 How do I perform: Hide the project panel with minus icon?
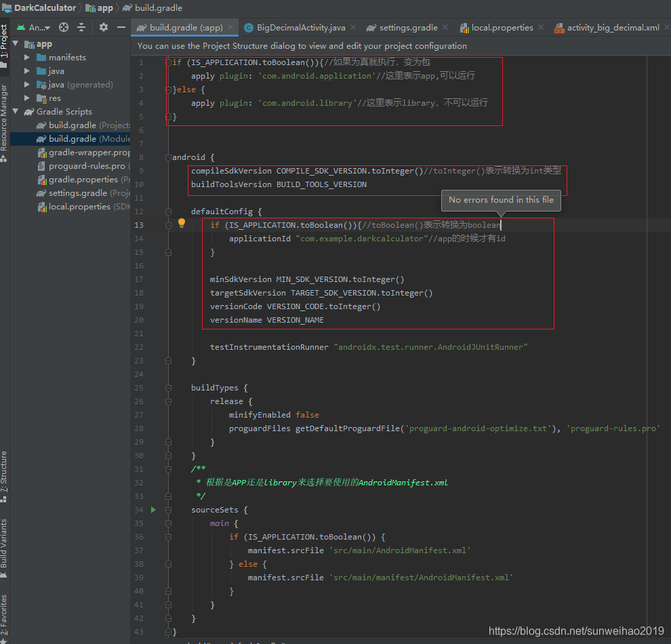tap(121, 27)
